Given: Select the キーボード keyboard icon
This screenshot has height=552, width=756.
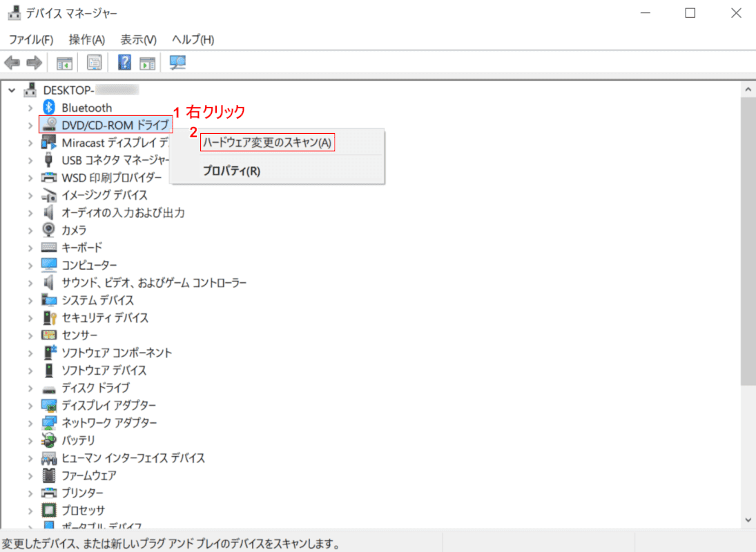Looking at the screenshot, I should (x=49, y=247).
